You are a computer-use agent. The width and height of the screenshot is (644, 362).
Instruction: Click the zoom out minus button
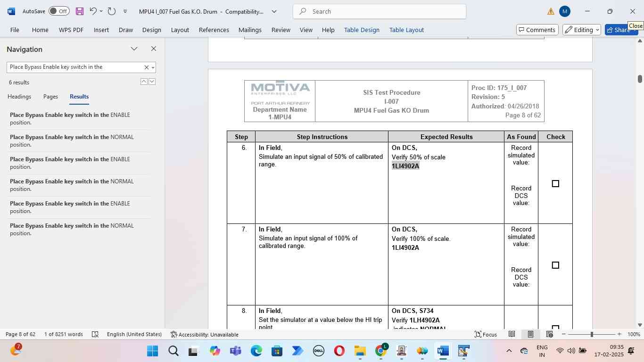563,334
